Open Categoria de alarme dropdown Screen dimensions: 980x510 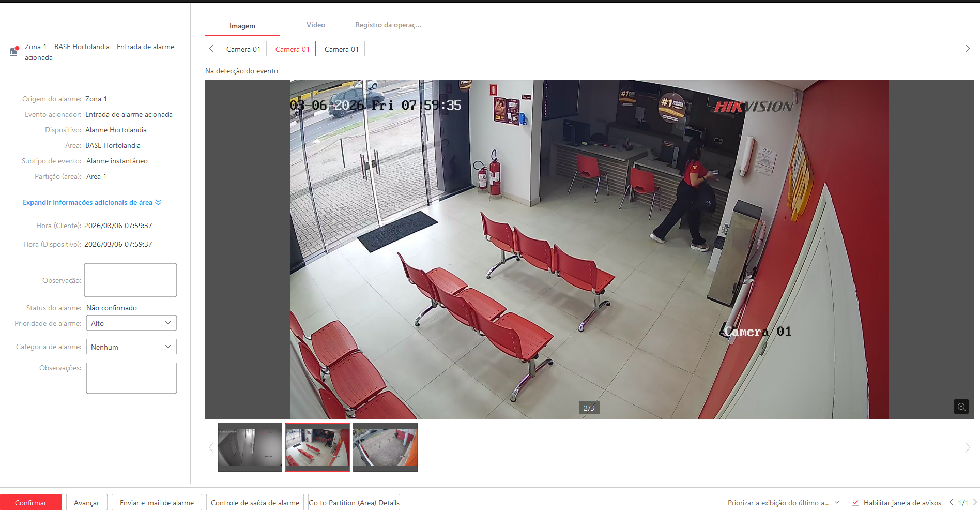tap(131, 347)
